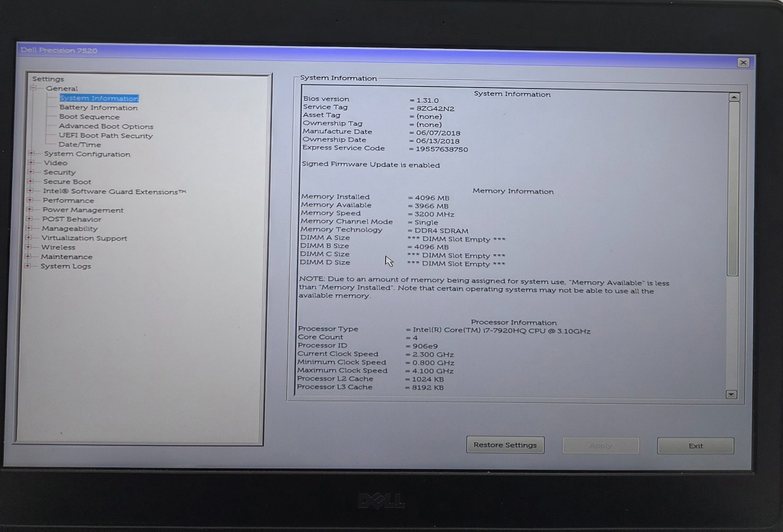Click the Memory Available 3966 MB value
This screenshot has height=532, width=783.
tap(431, 206)
